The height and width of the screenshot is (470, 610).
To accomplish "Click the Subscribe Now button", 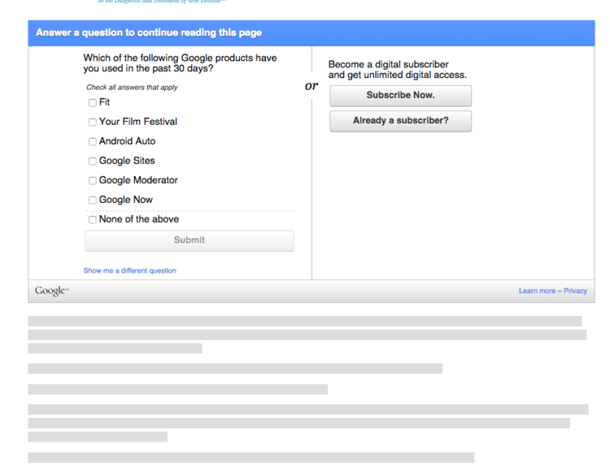I will [401, 95].
